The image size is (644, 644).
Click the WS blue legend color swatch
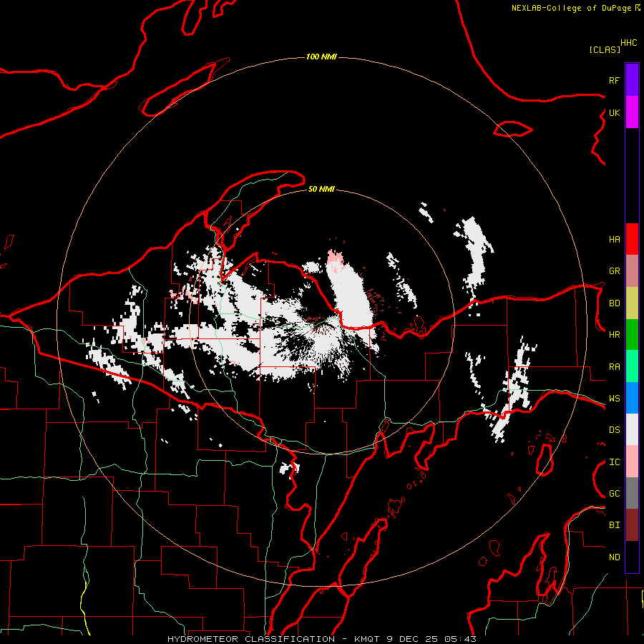pyautogui.click(x=632, y=398)
